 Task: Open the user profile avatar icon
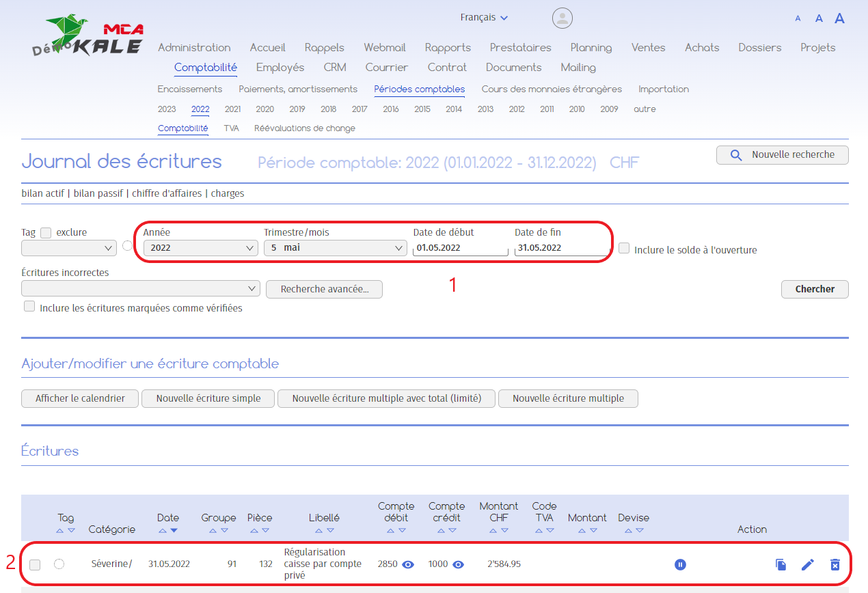[x=562, y=18]
